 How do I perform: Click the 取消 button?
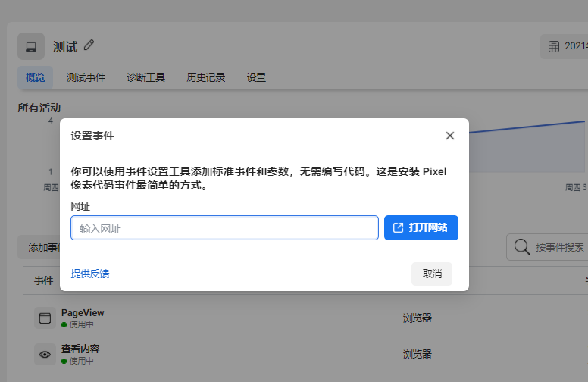coord(432,274)
